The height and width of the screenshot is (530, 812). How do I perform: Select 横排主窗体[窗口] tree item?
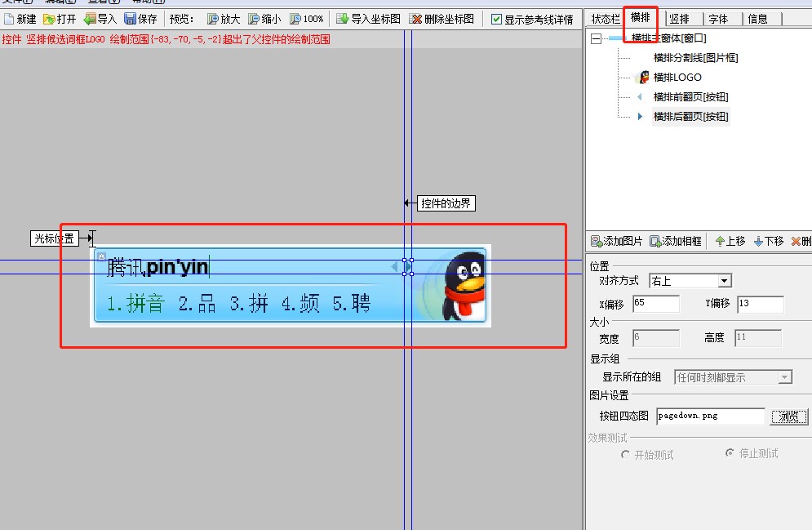(x=668, y=38)
